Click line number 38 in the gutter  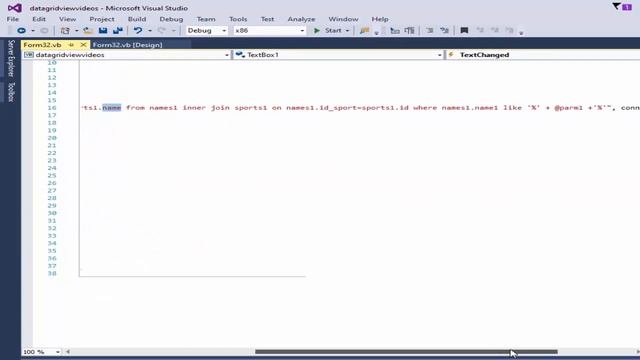tap(52, 273)
